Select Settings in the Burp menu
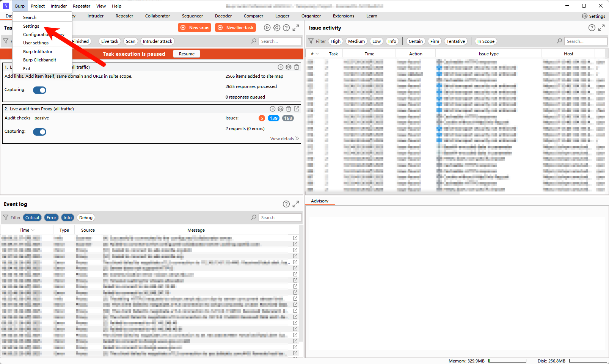Viewport: 609px width, 364px height. point(31,26)
